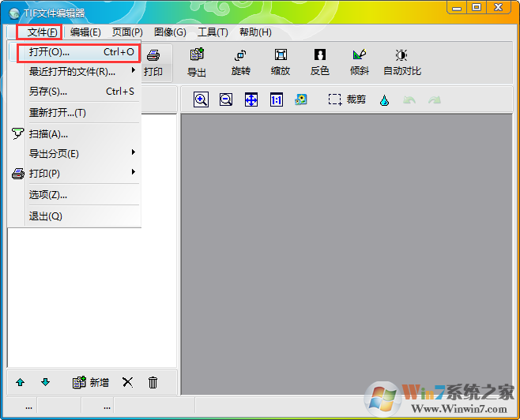Click the 新增 add page button

(90, 382)
